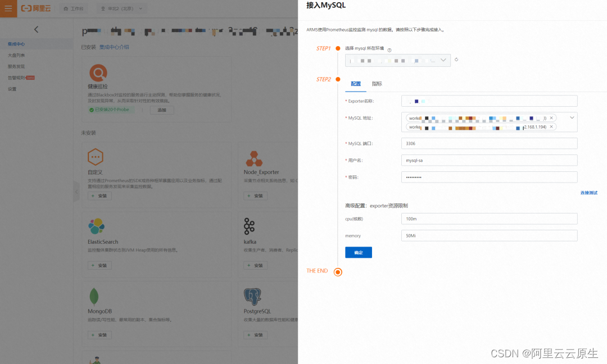This screenshot has width=607, height=364.
Task: Click 添加 button in 健康巡检 card
Action: (x=162, y=110)
